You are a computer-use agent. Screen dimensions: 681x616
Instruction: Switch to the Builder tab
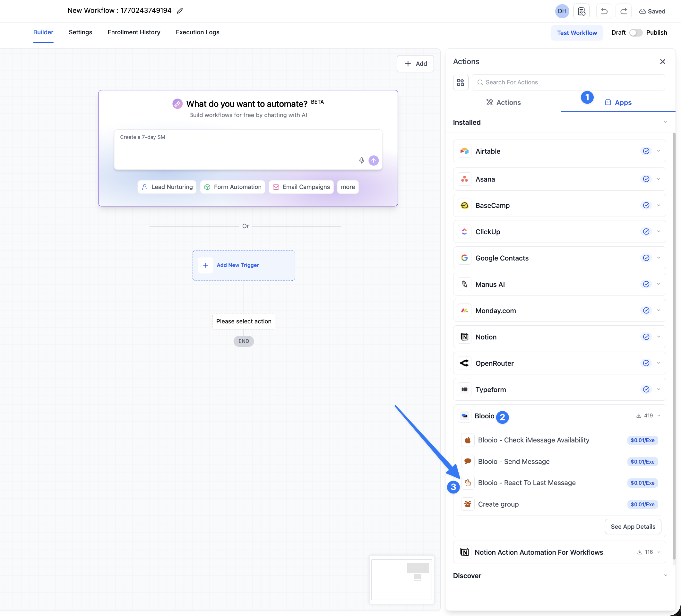click(x=43, y=32)
